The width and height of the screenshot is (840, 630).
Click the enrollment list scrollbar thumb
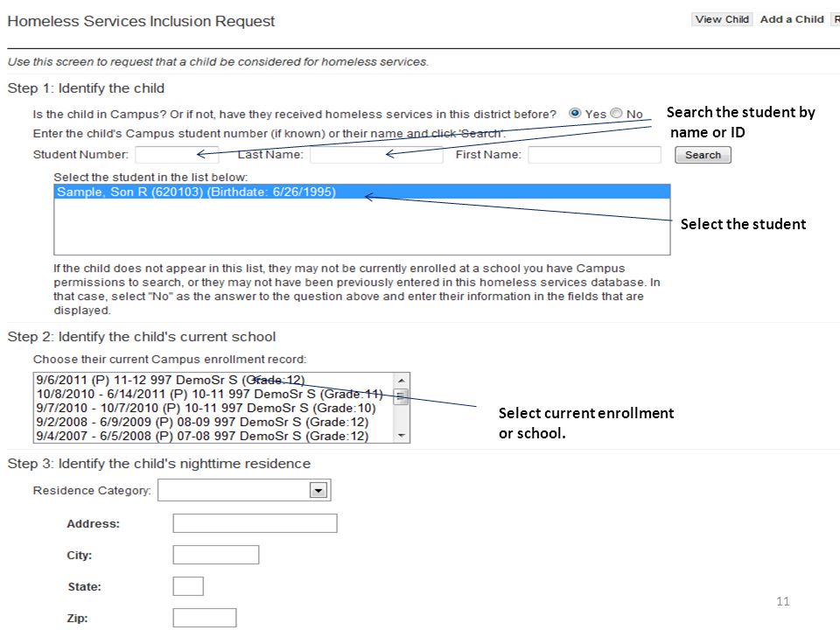[x=402, y=397]
